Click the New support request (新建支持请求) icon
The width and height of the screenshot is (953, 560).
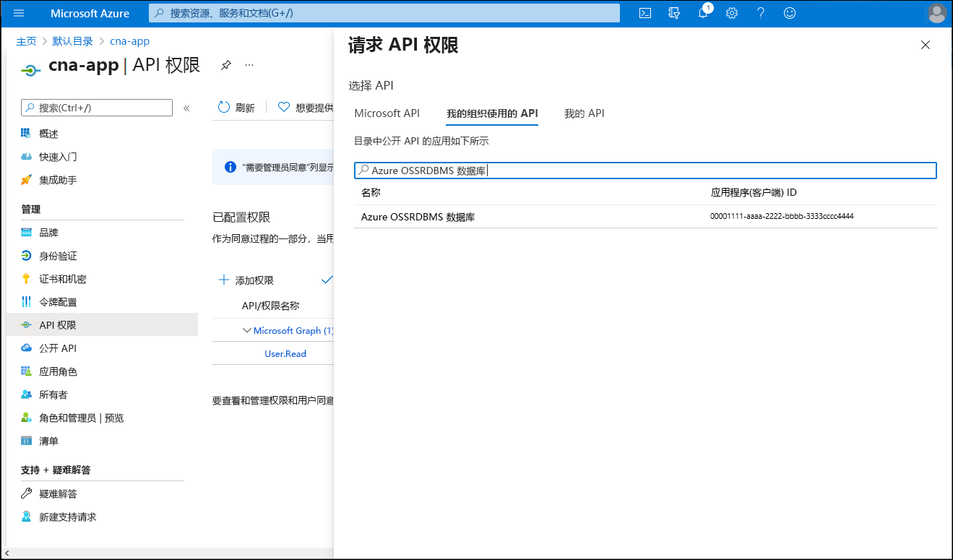click(x=26, y=517)
